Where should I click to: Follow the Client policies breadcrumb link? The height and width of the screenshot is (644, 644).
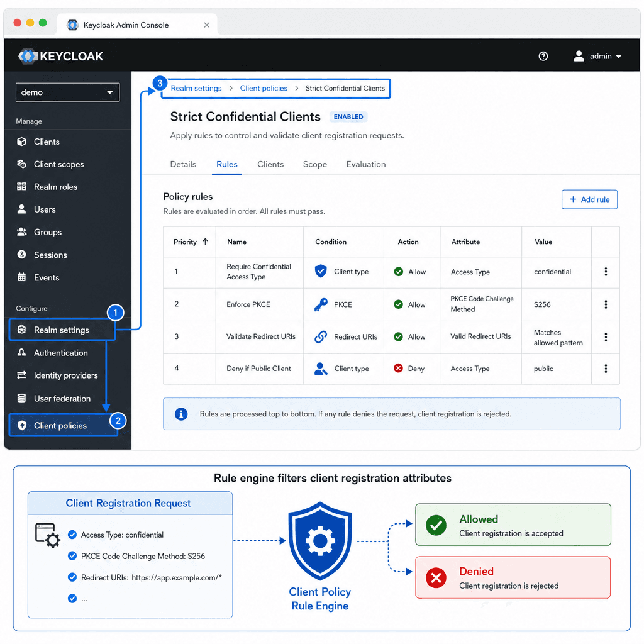point(264,88)
